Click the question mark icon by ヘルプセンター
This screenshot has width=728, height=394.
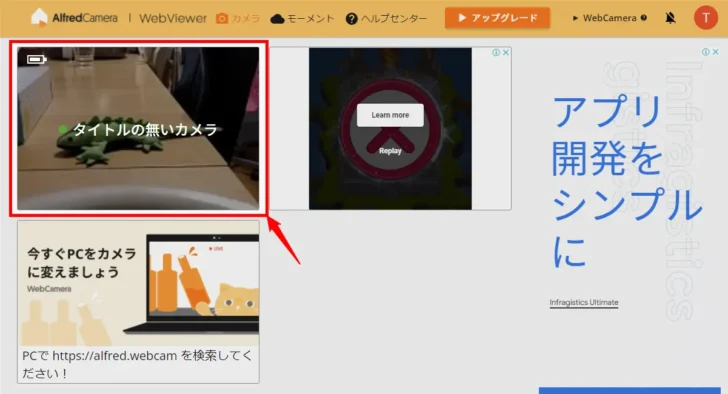tap(351, 19)
